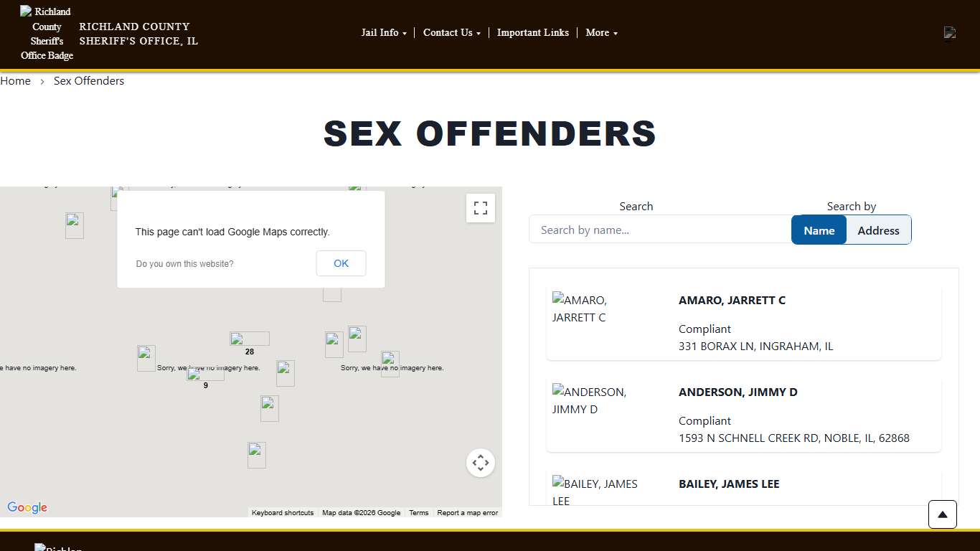View Google Maps Terms link
The width and height of the screenshot is (980, 551).
pos(418,512)
